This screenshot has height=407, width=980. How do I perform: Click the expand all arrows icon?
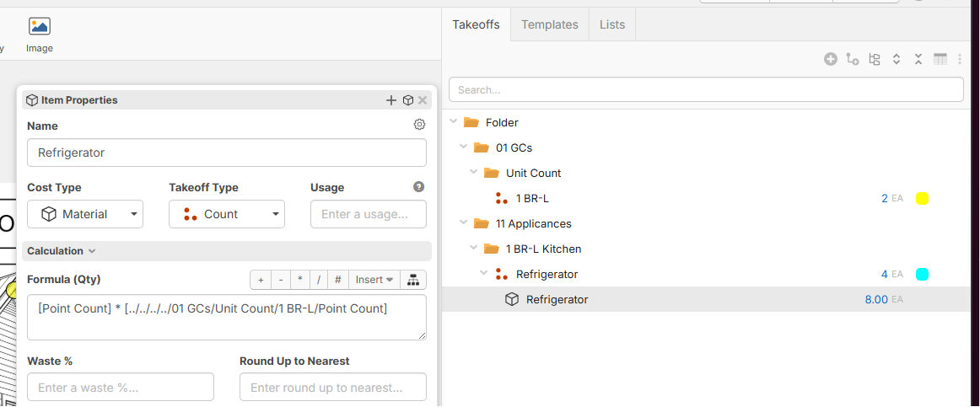[x=897, y=59]
